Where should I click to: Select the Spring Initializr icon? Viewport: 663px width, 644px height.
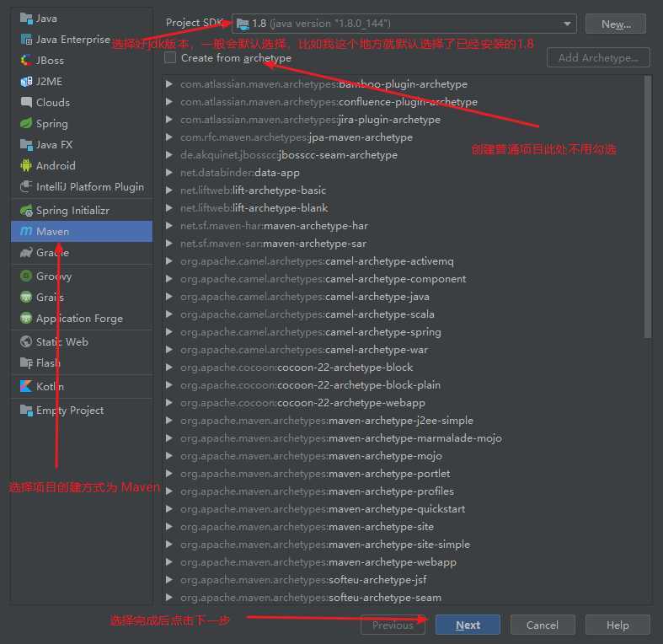(x=26, y=210)
